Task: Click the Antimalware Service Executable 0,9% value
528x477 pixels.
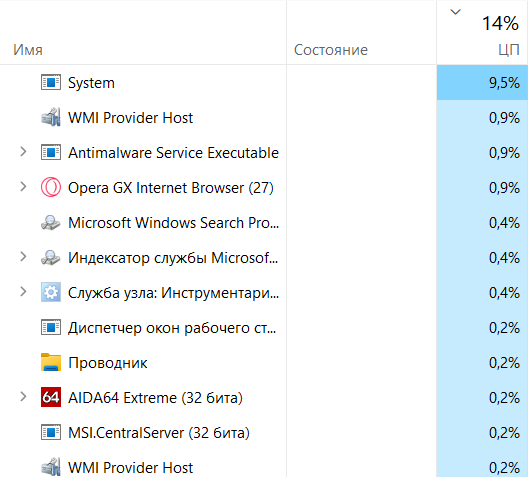Action: tap(504, 153)
